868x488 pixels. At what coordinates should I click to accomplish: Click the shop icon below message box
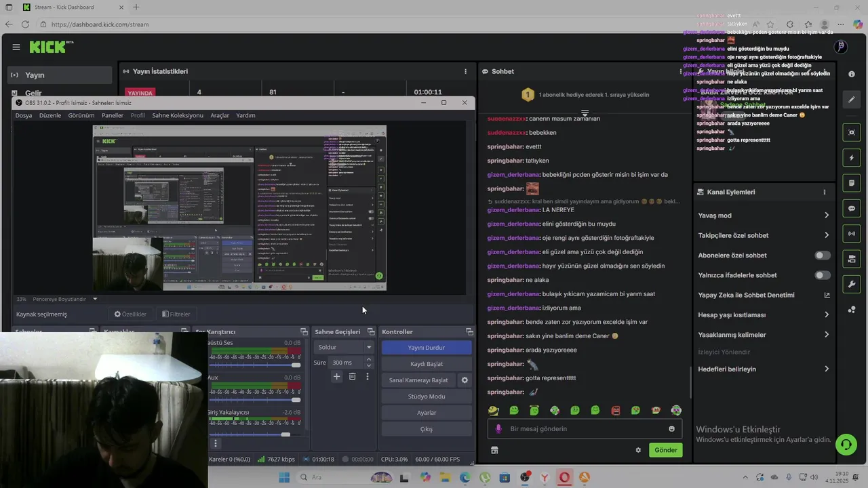click(494, 450)
